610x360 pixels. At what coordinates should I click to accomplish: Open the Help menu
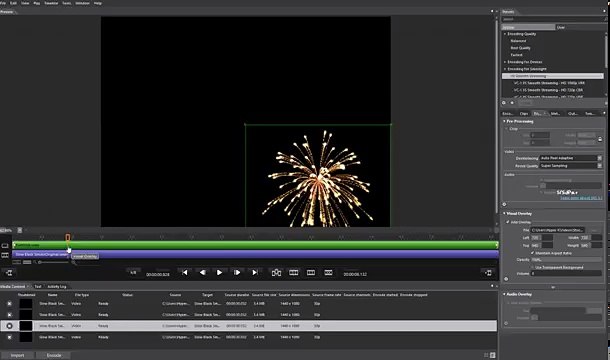(x=98, y=3)
